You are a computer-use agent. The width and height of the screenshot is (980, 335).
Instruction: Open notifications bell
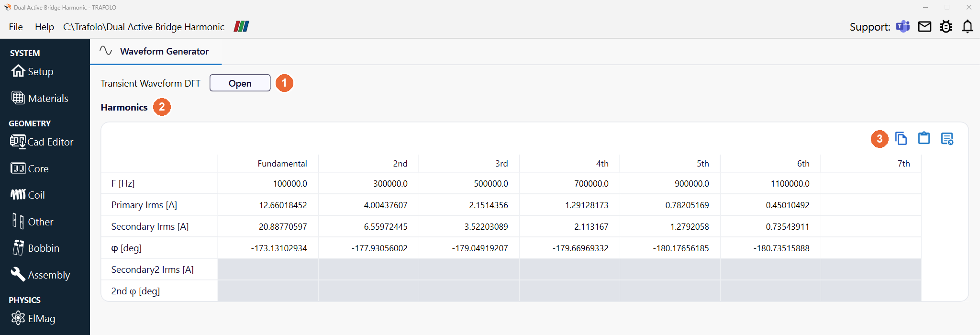tap(968, 26)
